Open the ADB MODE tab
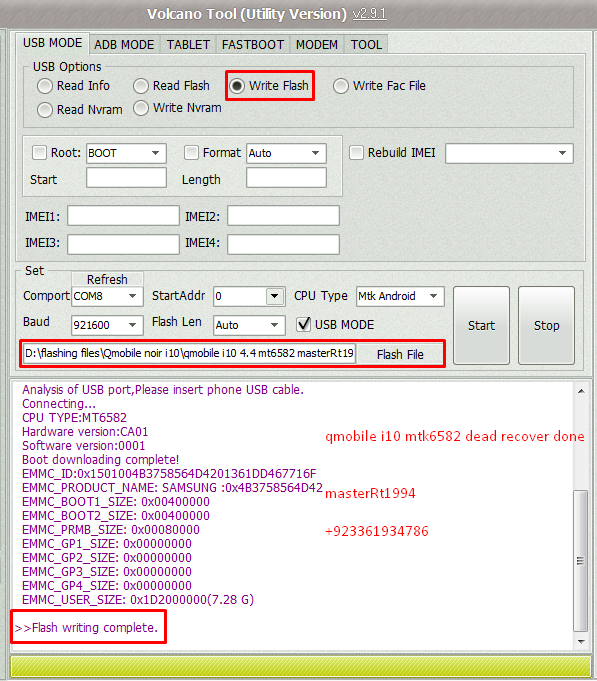Viewport: 597px width, 681px height. click(124, 45)
